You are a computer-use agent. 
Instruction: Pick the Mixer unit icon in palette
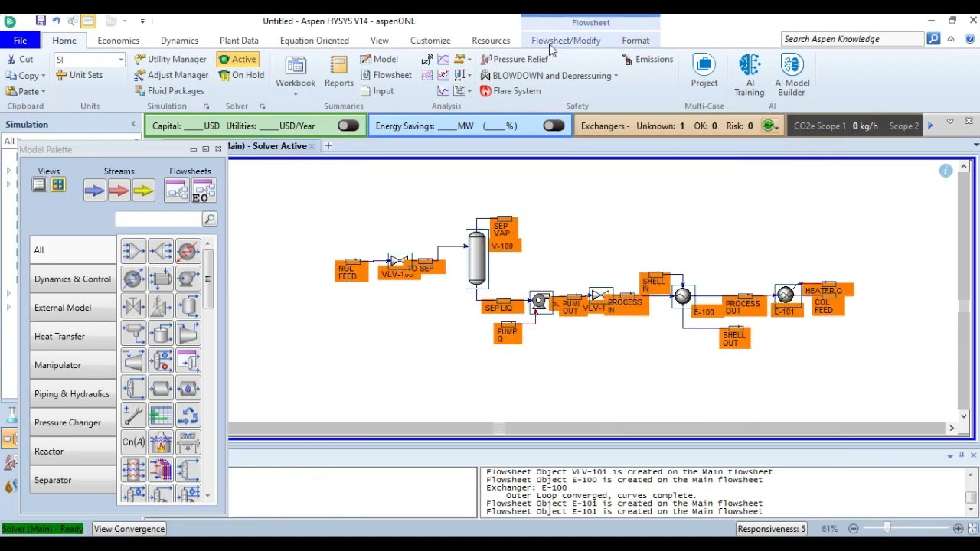pyautogui.click(x=133, y=251)
